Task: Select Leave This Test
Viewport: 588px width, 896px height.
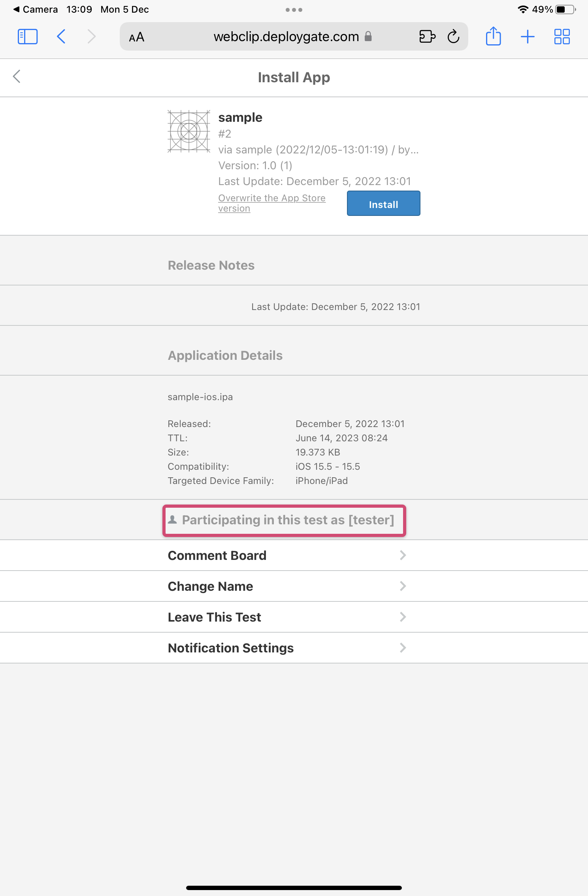Action: pos(294,617)
